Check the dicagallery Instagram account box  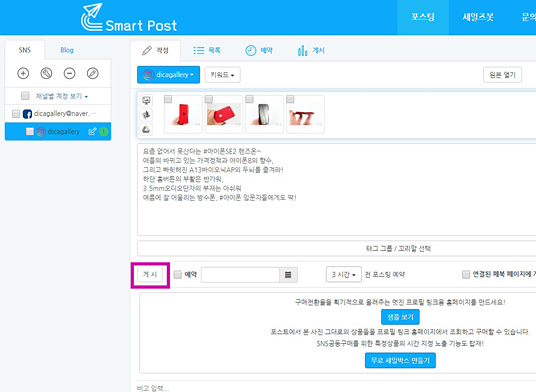(30, 132)
